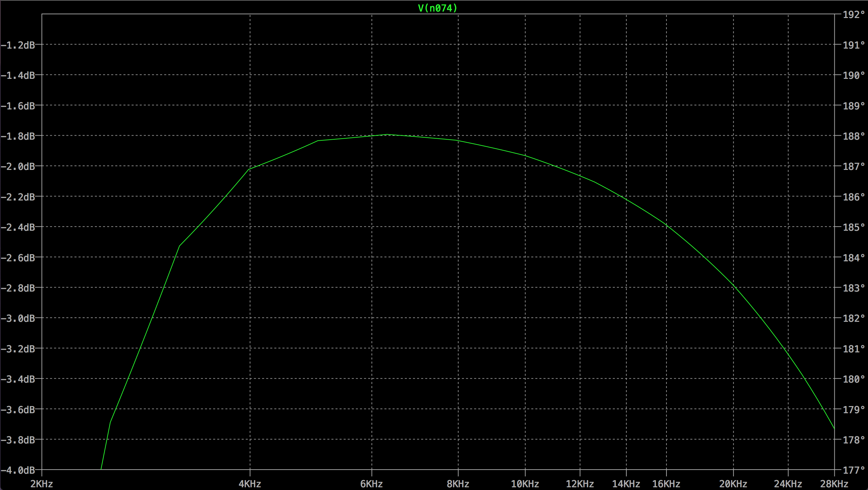Click the -3.6dB left axis label
The image size is (868, 490).
18,409
